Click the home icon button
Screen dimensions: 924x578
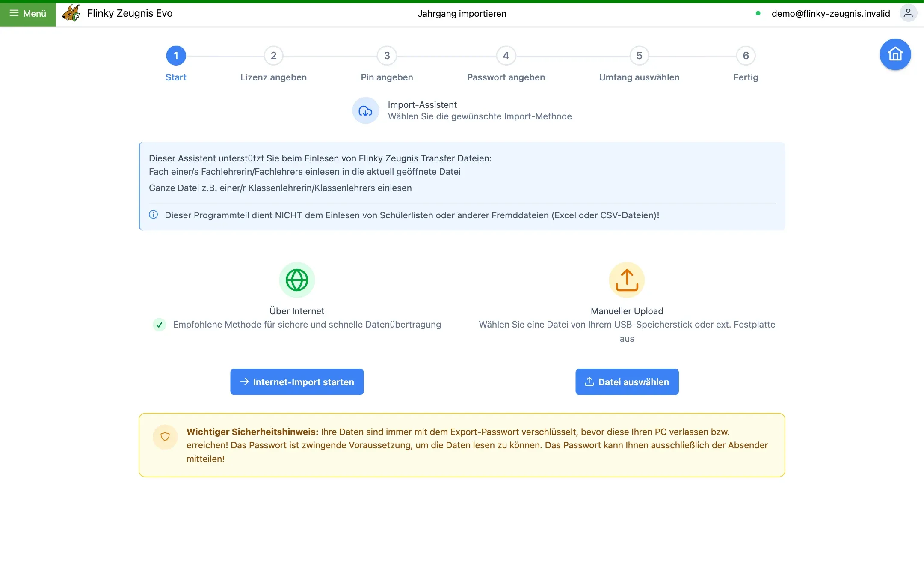(x=895, y=54)
